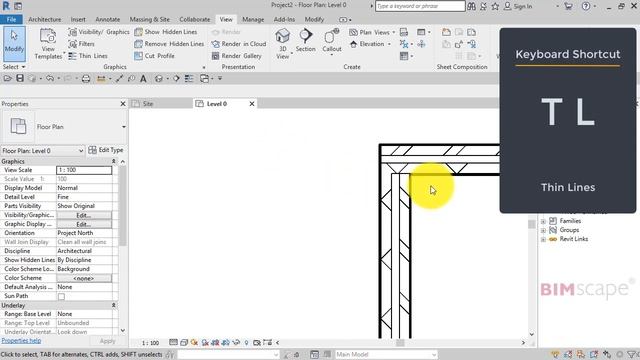Select the Detail Level value Fine
Screen dimensions: 640x360
click(84, 197)
